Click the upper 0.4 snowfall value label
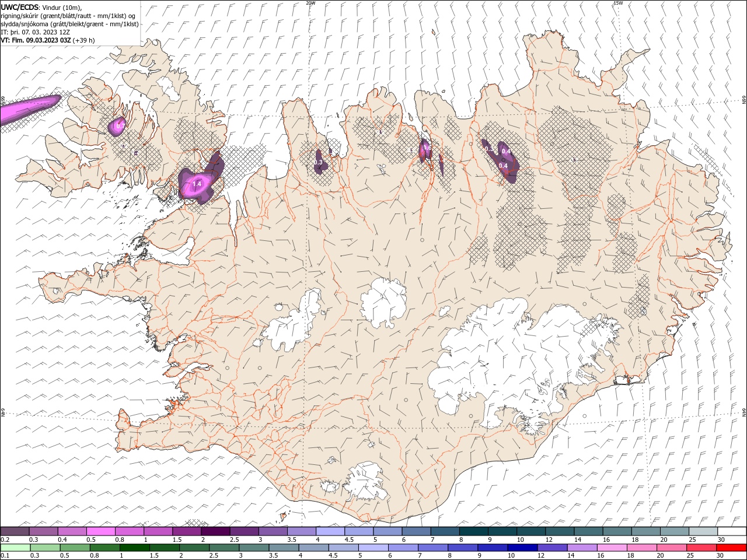The image size is (747, 560). (x=506, y=152)
